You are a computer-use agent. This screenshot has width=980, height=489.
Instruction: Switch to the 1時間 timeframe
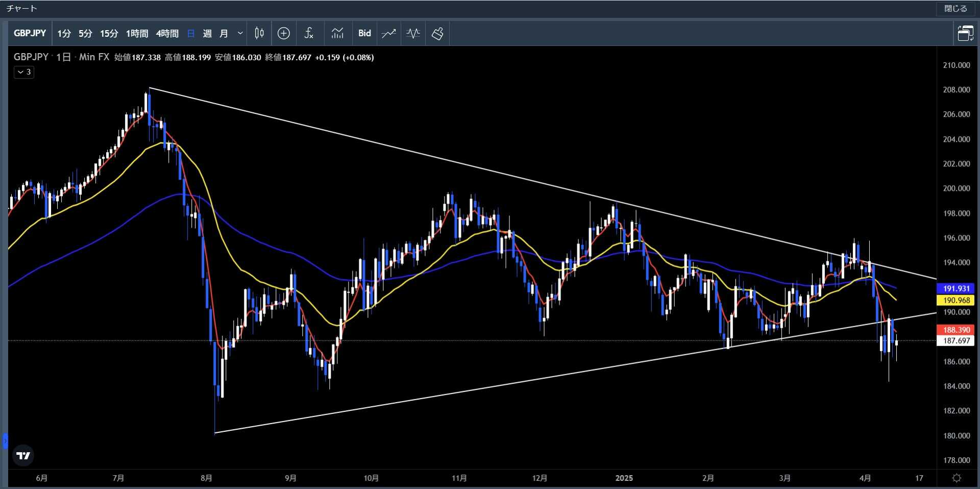(137, 33)
